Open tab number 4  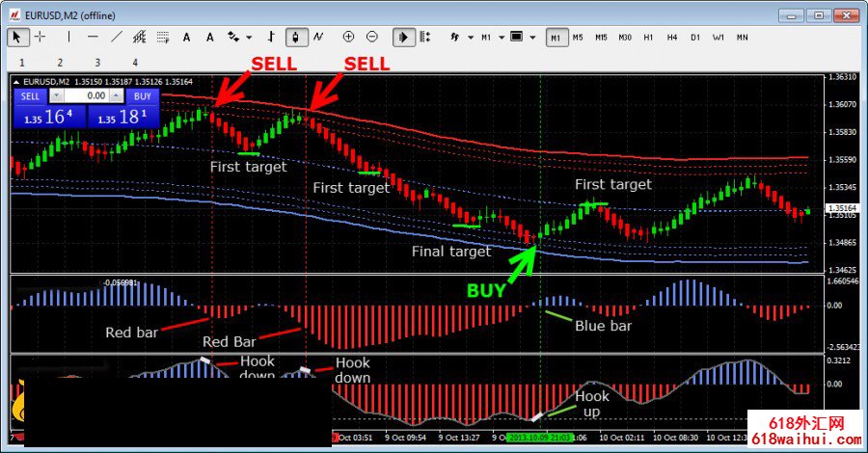(x=135, y=63)
